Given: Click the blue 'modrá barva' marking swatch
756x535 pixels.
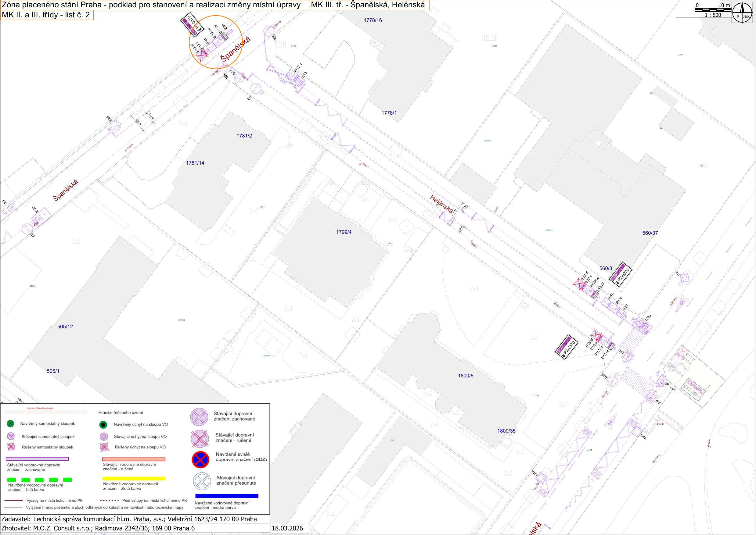Looking at the screenshot, I should 227,496.
